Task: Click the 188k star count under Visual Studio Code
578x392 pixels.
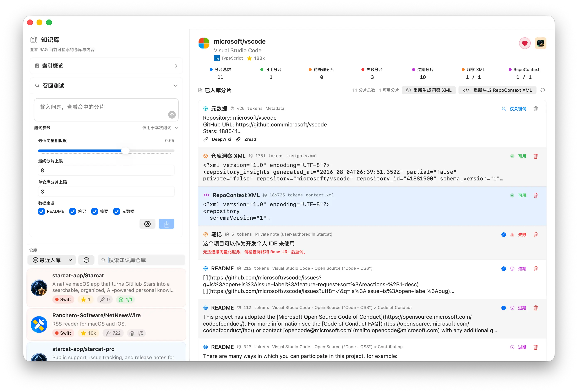Action: (256, 58)
